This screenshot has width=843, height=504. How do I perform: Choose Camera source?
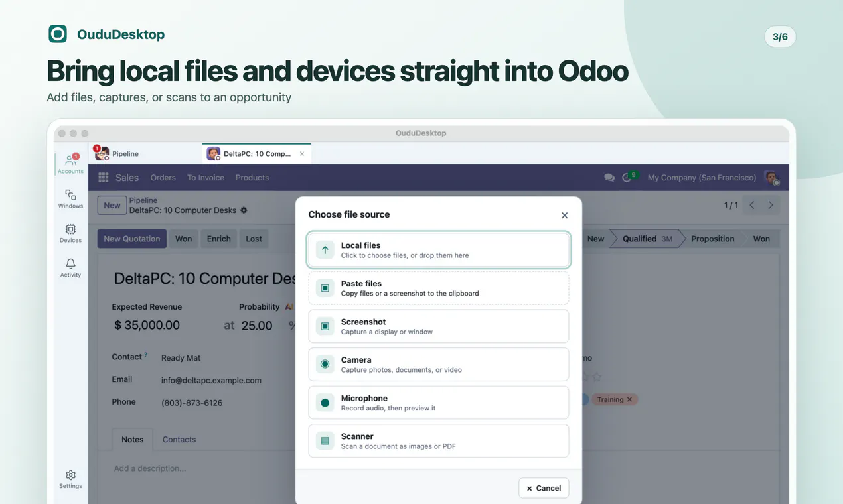click(x=438, y=364)
